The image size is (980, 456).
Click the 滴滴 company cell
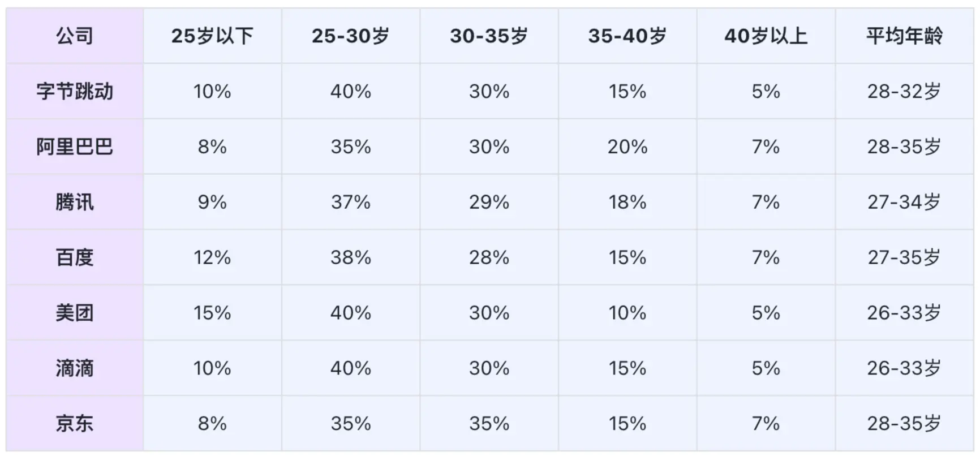pyautogui.click(x=75, y=368)
